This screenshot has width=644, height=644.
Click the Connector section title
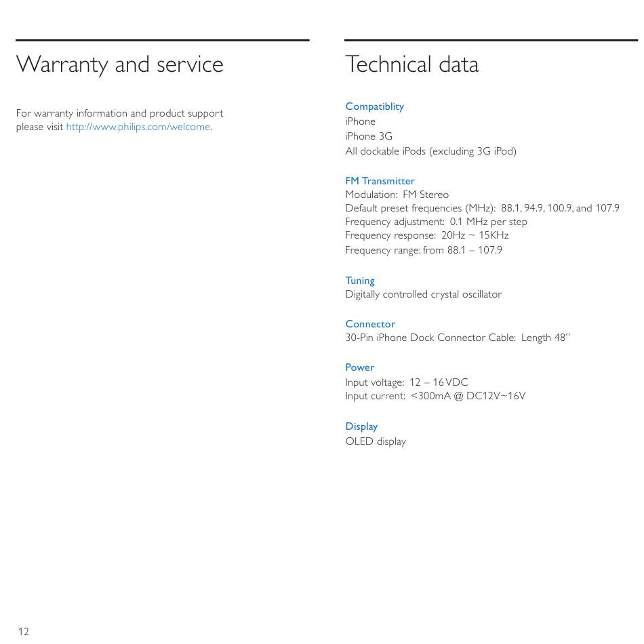(370, 324)
